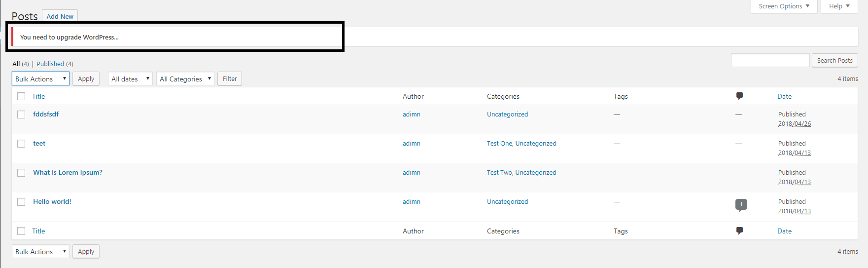Screen dimensions: 868x268
Task: Click the comments icon in the table header
Action: pos(739,96)
